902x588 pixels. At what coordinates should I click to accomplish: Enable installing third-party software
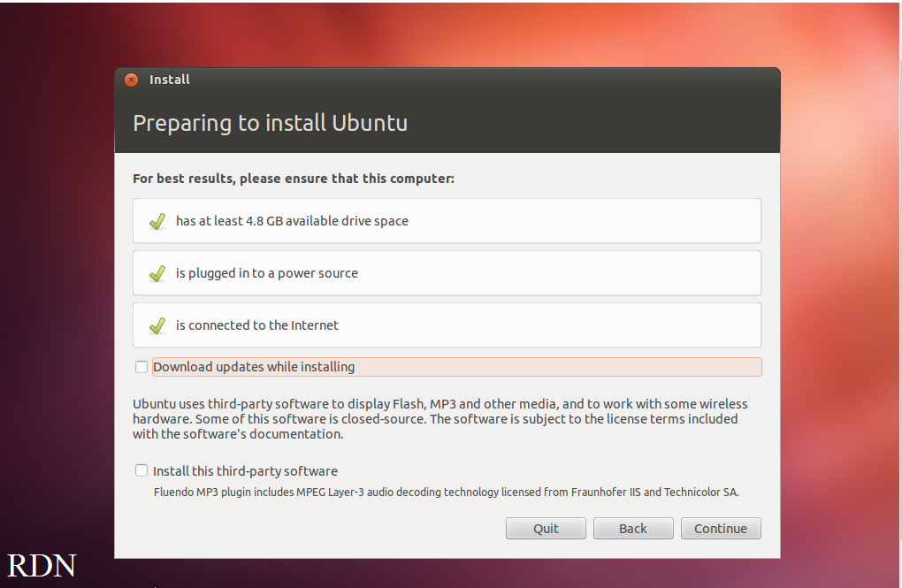141,470
